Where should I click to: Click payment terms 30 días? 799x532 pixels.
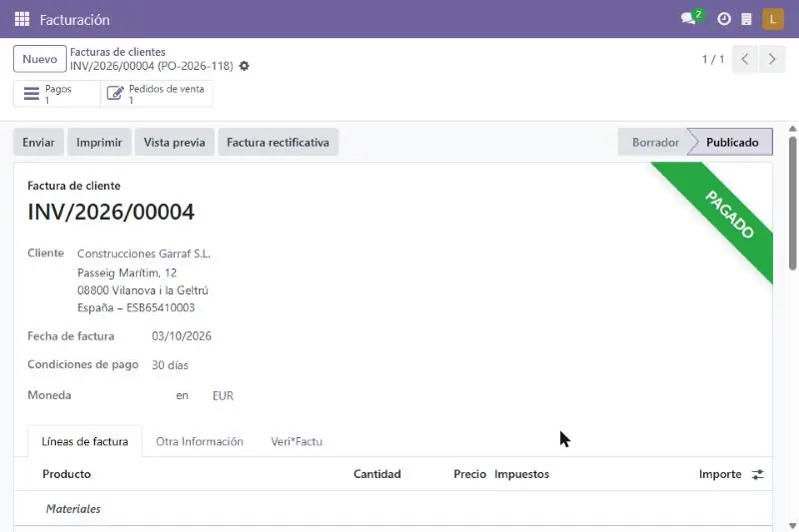170,365
